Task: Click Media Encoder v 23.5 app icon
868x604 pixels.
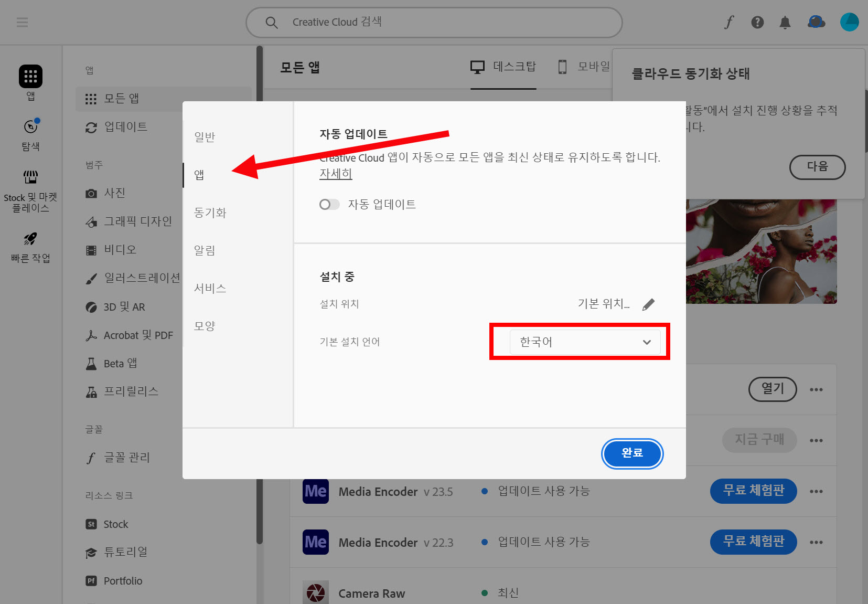Action: (316, 491)
